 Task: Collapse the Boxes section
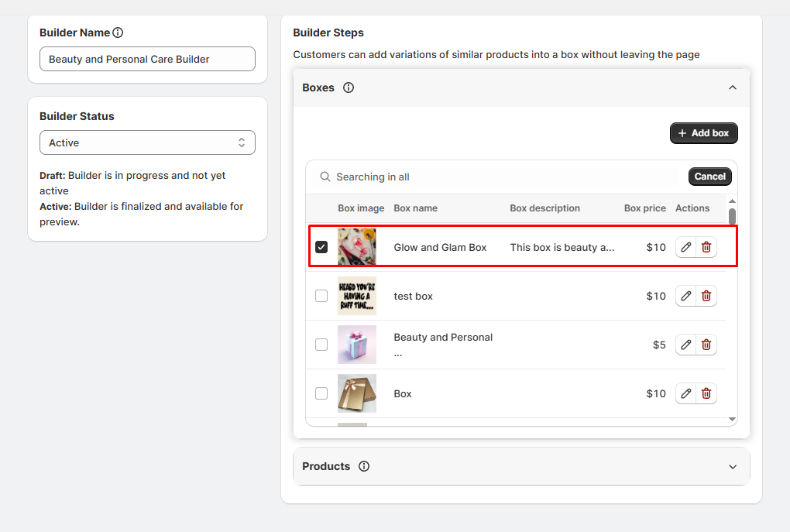[x=733, y=88]
